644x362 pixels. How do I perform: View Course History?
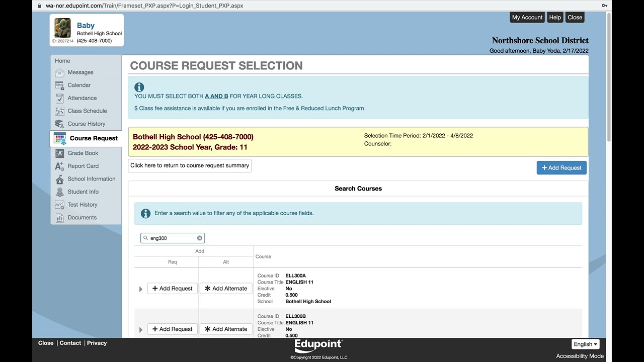[x=87, y=124]
